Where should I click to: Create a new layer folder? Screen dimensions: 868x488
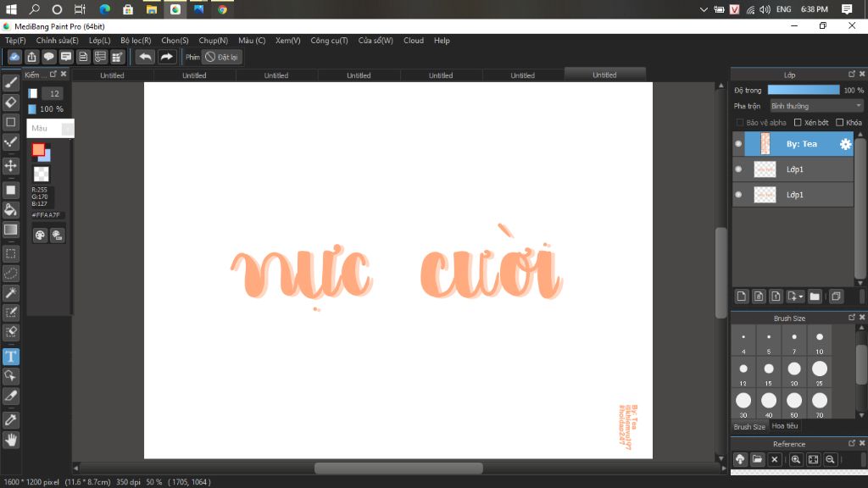point(815,297)
